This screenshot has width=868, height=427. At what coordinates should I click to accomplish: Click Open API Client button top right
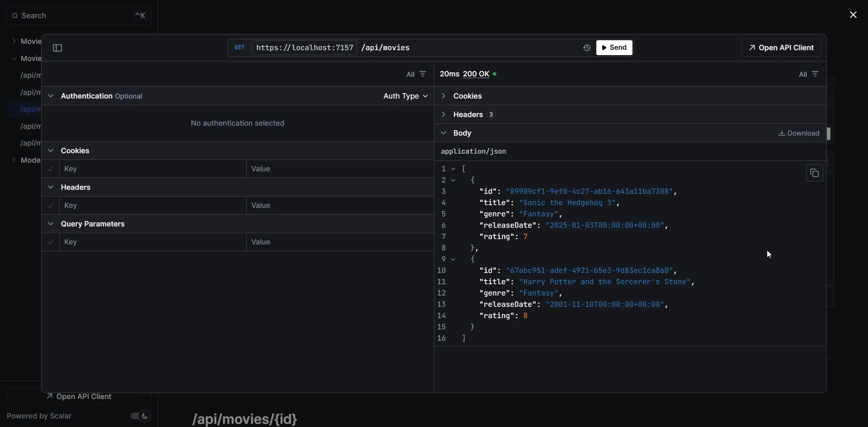pos(781,48)
